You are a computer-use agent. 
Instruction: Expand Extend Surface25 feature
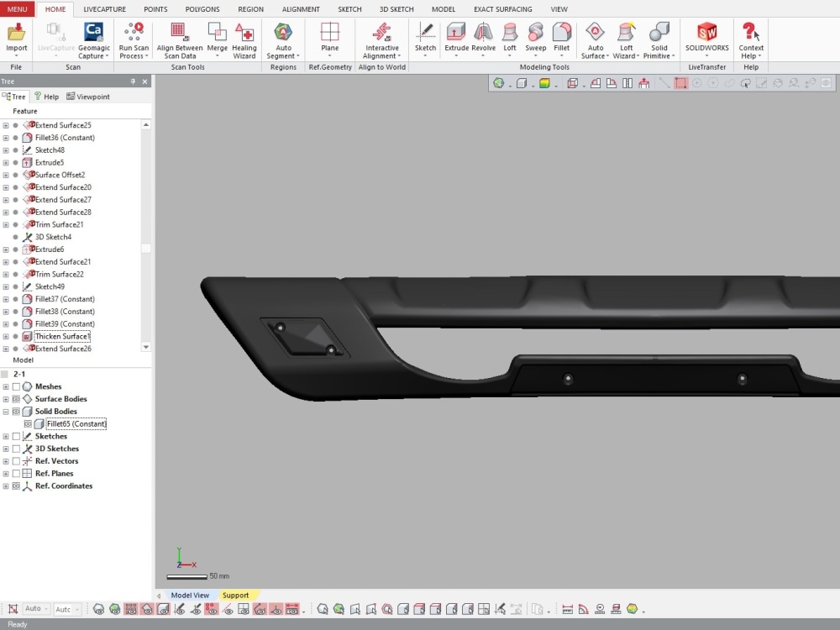click(x=6, y=125)
